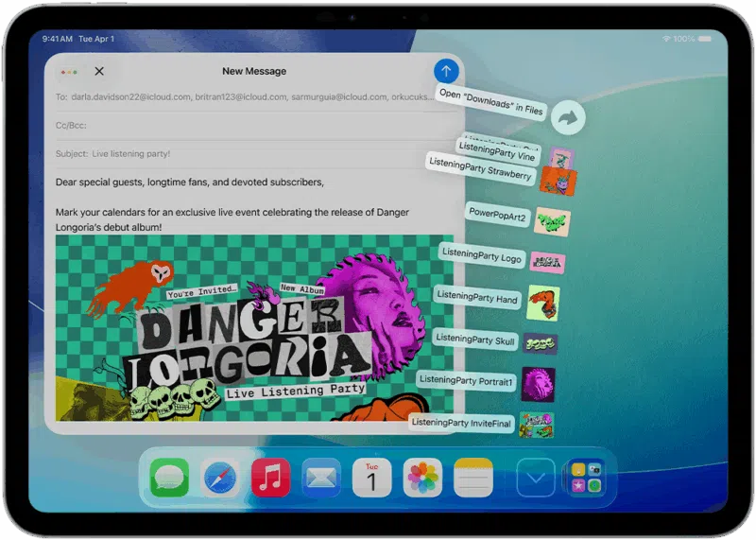756x540 pixels.
Task: Send the message with the blue arrow button
Action: coord(446,72)
